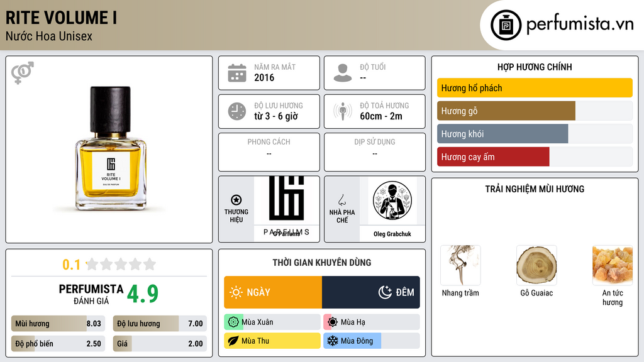Select the Đêm nighttime block
644x362 pixels.
pyautogui.click(x=371, y=292)
